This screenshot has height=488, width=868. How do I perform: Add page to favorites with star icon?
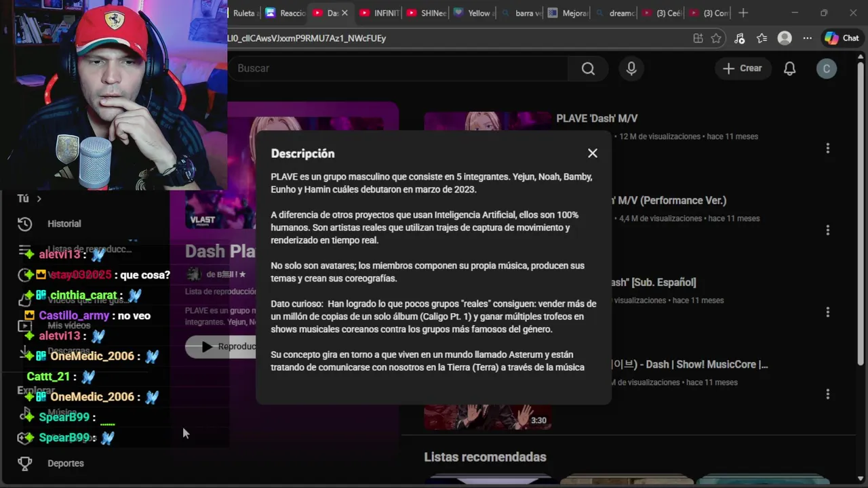coord(716,39)
